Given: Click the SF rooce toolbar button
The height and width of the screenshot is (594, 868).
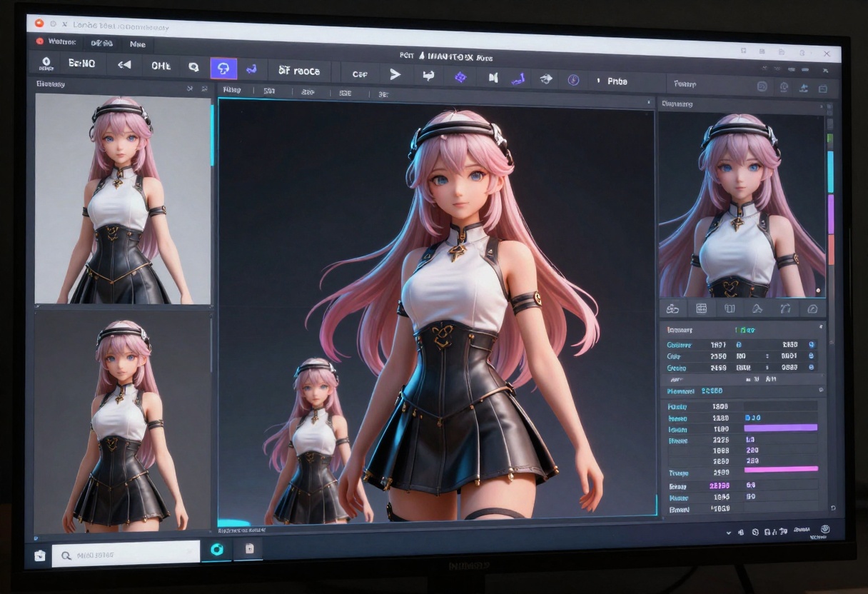Looking at the screenshot, I should click(299, 71).
